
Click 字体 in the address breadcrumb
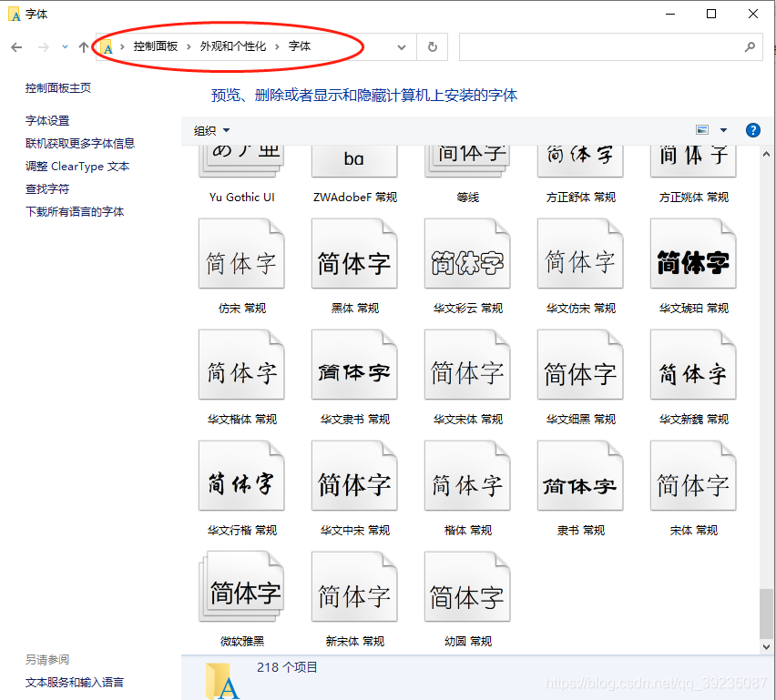[300, 46]
